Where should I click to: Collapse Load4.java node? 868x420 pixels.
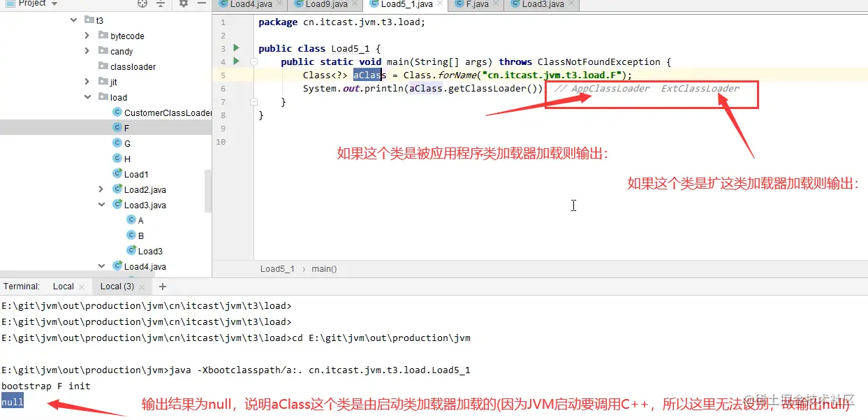click(x=101, y=266)
